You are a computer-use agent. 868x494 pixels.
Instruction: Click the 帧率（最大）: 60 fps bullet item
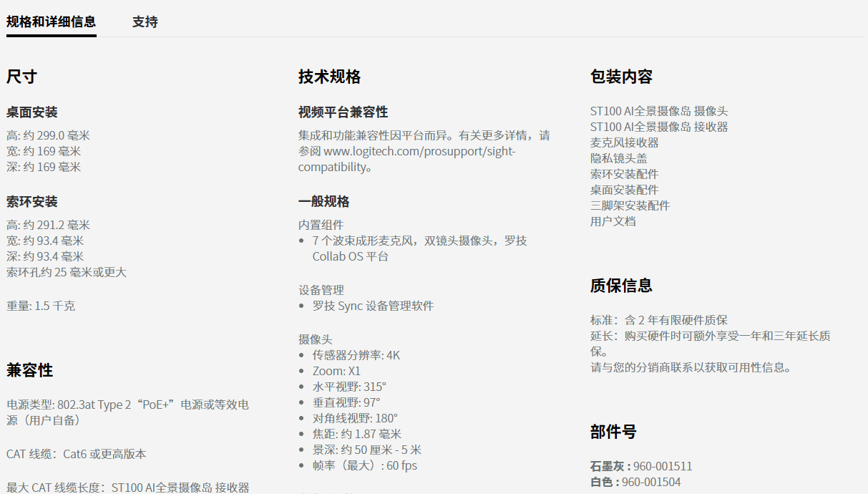pos(365,465)
